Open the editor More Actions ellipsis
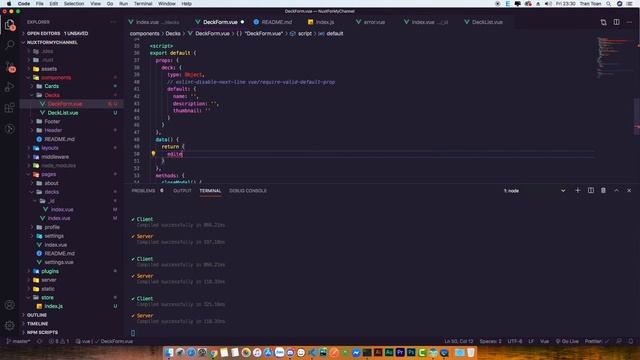This screenshot has width=640, height=360. tap(629, 22)
